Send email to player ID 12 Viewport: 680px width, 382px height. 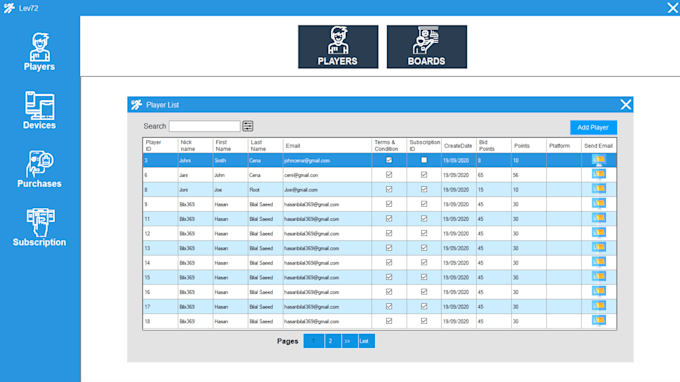(x=599, y=233)
